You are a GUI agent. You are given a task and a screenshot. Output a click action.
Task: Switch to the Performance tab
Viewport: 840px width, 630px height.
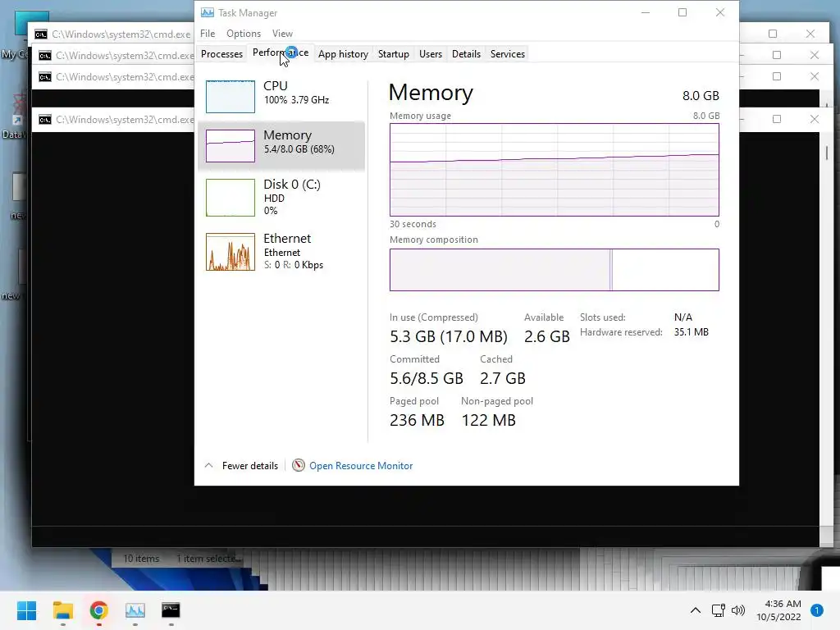281,53
